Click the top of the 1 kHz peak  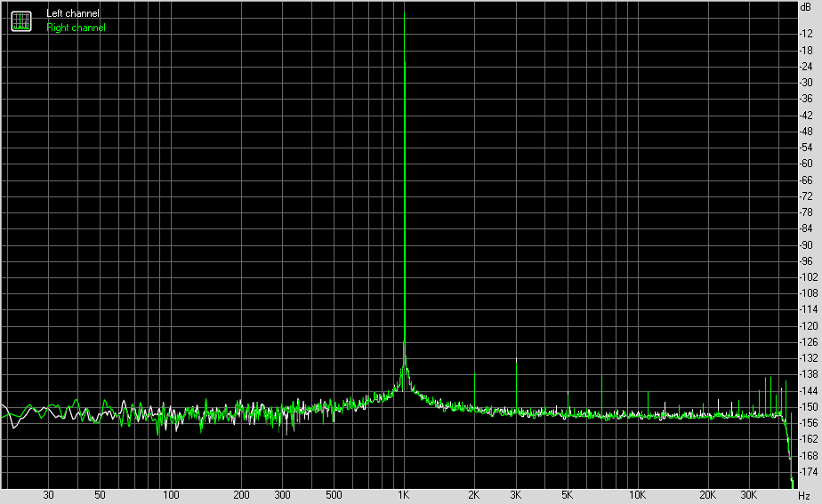(x=404, y=12)
